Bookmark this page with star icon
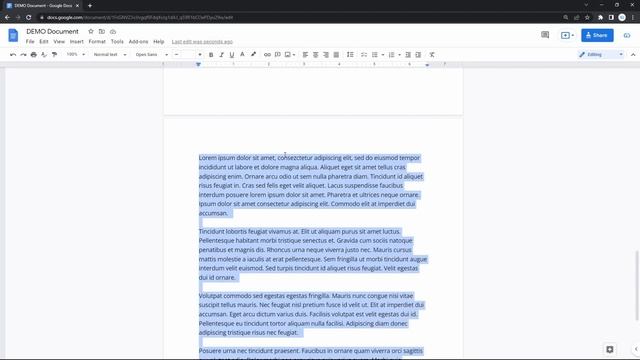This screenshot has width=640, height=360. pos(587,18)
